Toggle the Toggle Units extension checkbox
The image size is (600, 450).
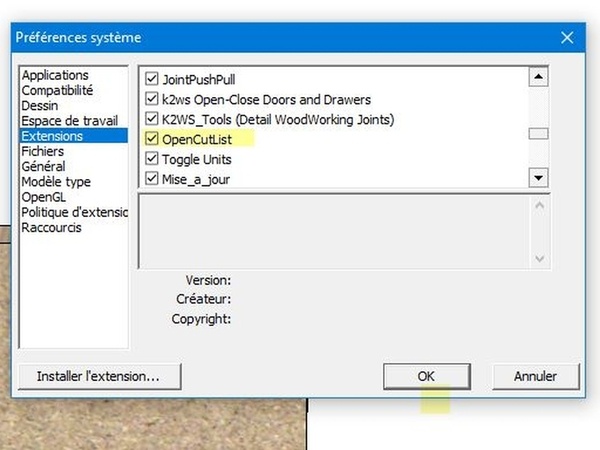click(x=152, y=160)
